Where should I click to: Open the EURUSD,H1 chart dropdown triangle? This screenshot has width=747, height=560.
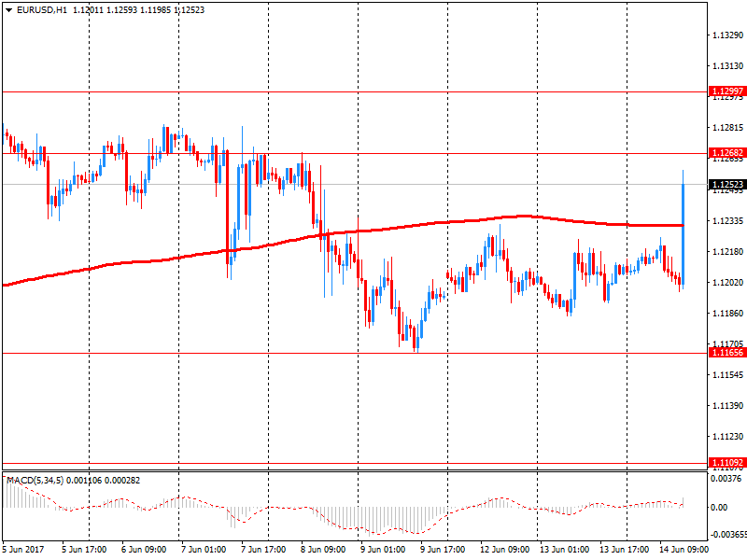pyautogui.click(x=8, y=10)
